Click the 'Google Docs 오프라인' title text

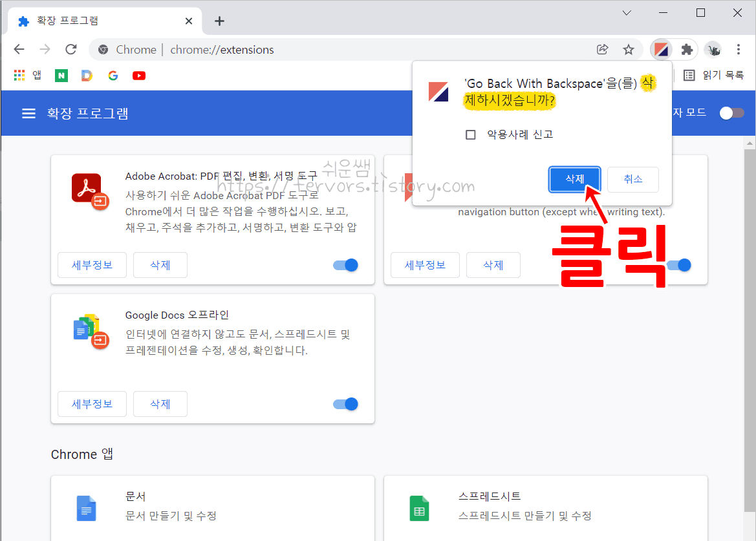177,315
